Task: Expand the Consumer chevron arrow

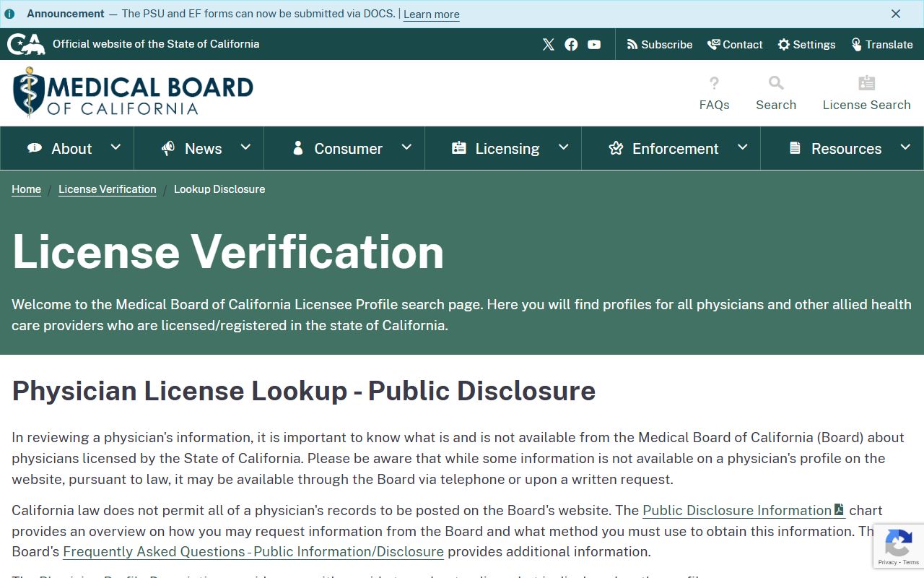Action: click(406, 147)
